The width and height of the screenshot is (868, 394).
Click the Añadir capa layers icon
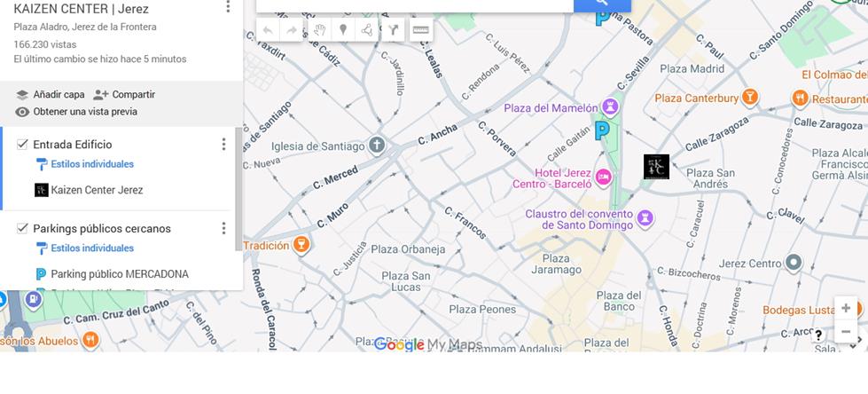(22, 95)
